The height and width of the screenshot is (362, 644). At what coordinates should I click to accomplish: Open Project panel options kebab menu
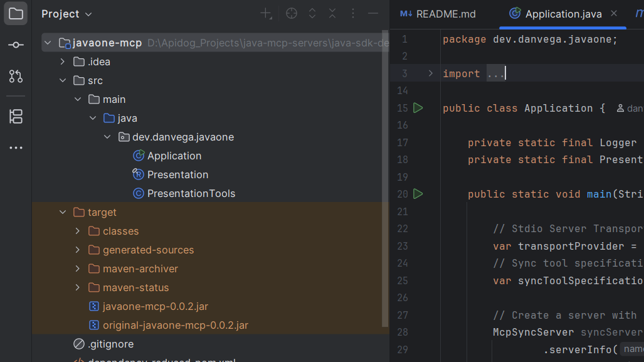[x=353, y=14]
